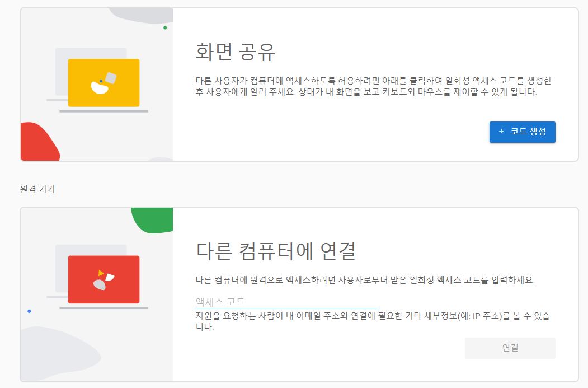
Task: Click the 원격 기기 section label
Action: (x=37, y=189)
